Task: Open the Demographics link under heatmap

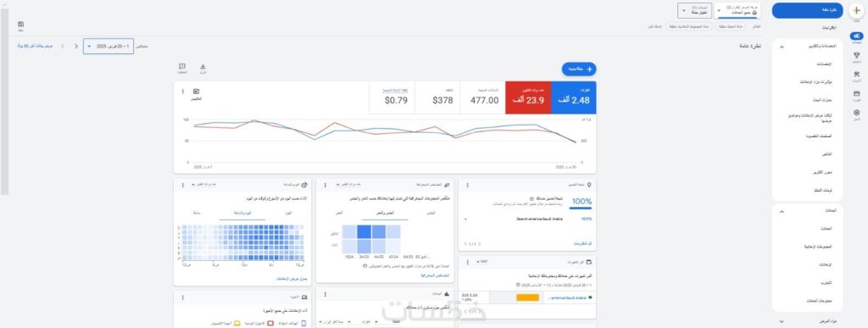Action: coord(435,275)
